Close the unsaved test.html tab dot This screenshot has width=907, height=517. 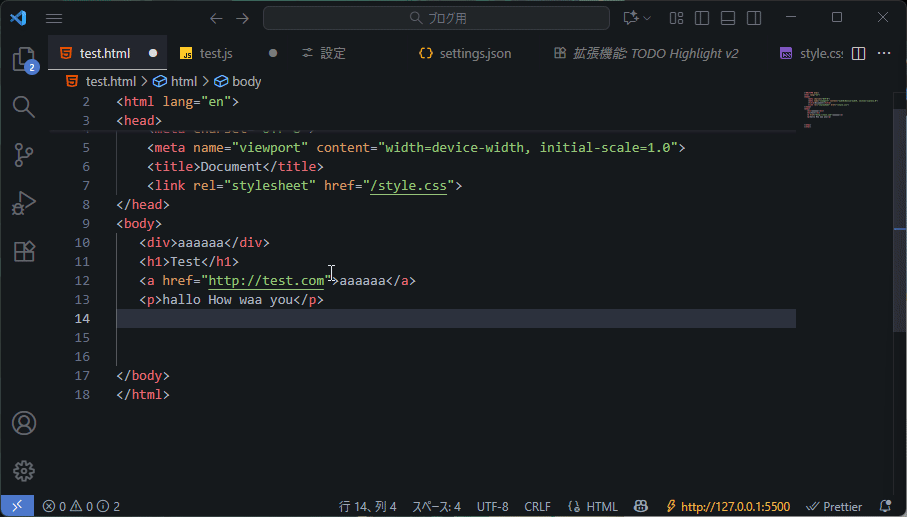153,53
